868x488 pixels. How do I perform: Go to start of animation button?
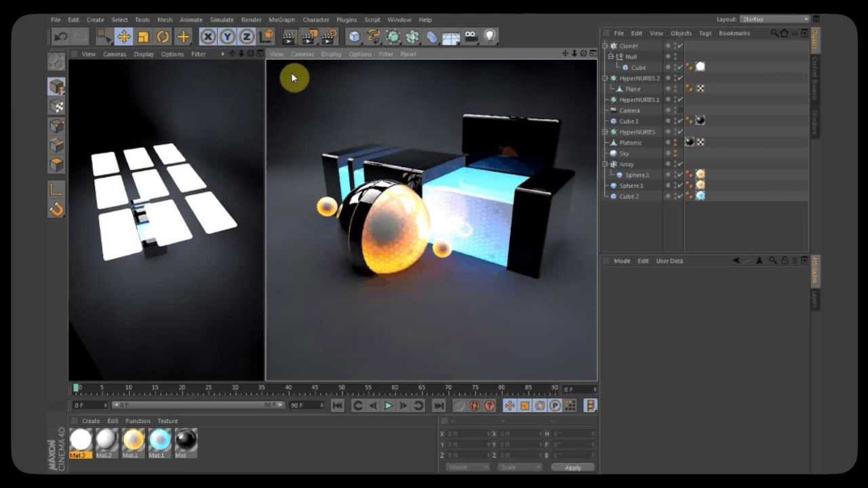tap(337, 405)
